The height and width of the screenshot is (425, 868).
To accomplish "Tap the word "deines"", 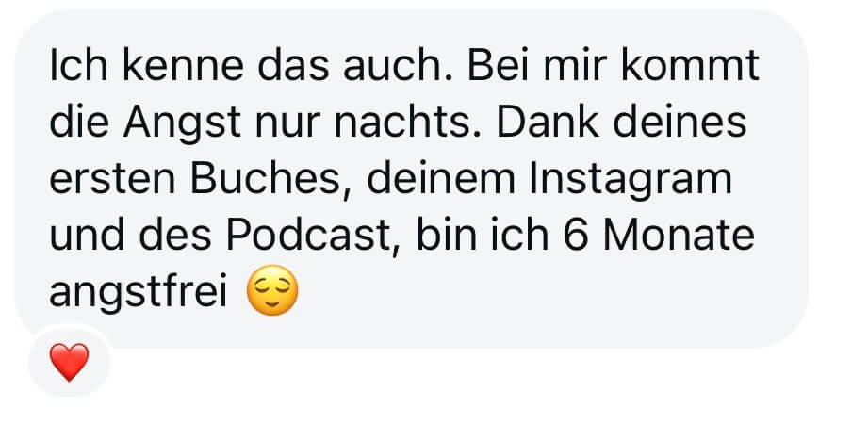I will tap(680, 122).
